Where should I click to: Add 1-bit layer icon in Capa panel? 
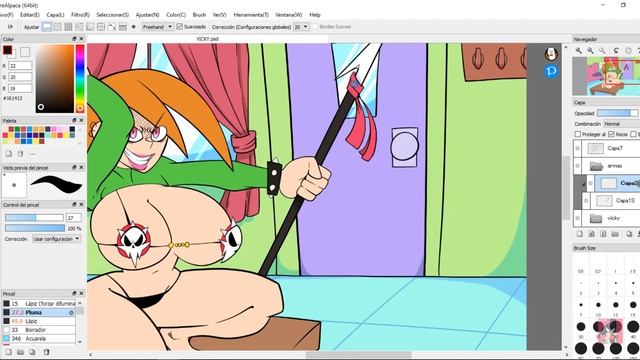(x=603, y=234)
